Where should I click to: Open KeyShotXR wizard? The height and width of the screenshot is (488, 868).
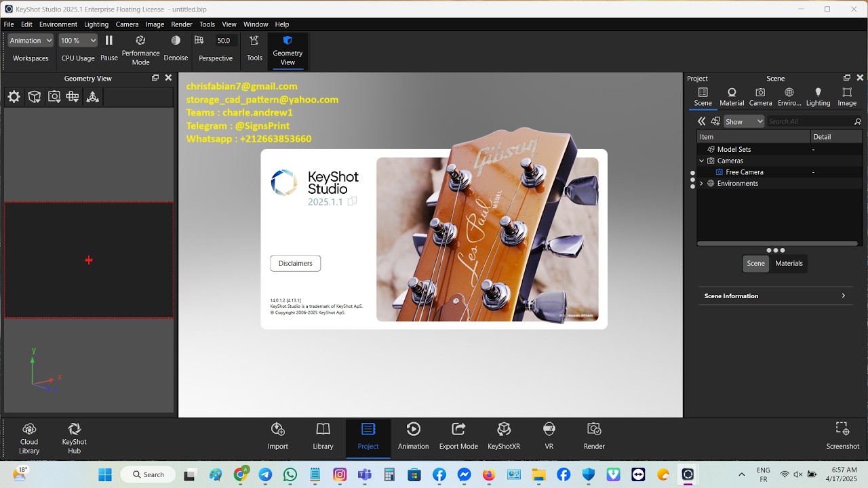pyautogui.click(x=504, y=436)
